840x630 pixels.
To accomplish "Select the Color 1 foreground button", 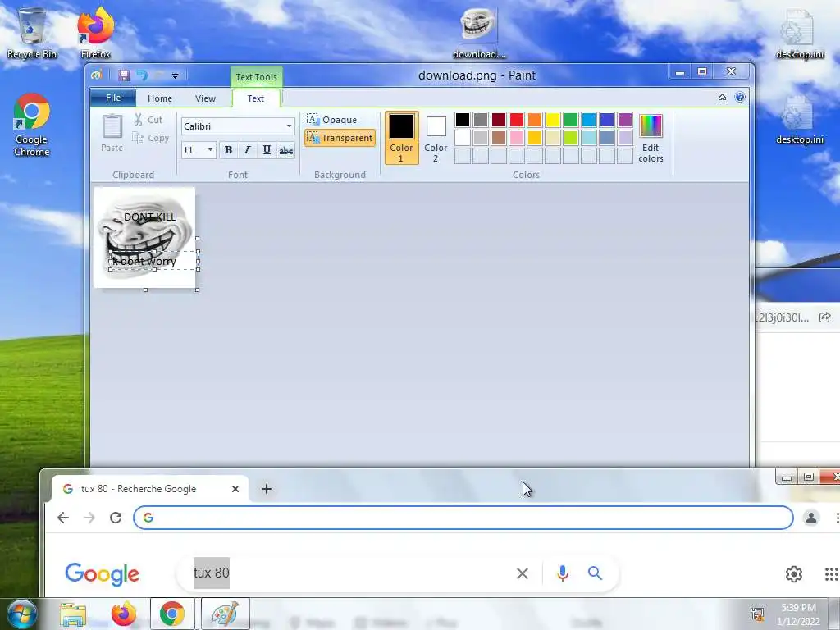I will click(401, 138).
